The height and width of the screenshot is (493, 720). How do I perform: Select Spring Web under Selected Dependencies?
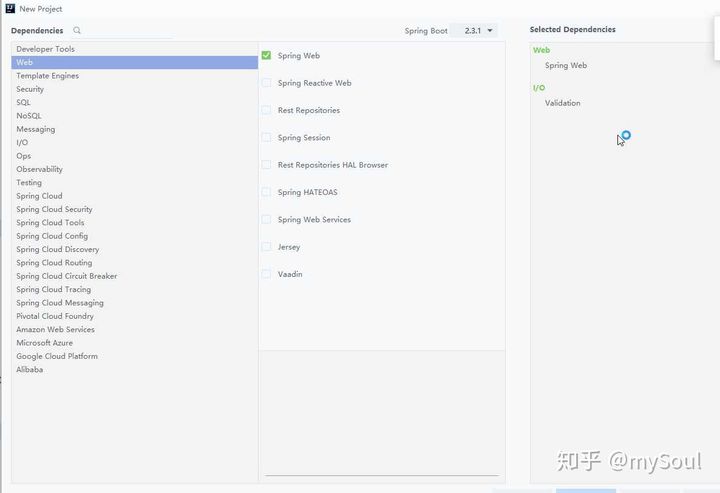(566, 65)
